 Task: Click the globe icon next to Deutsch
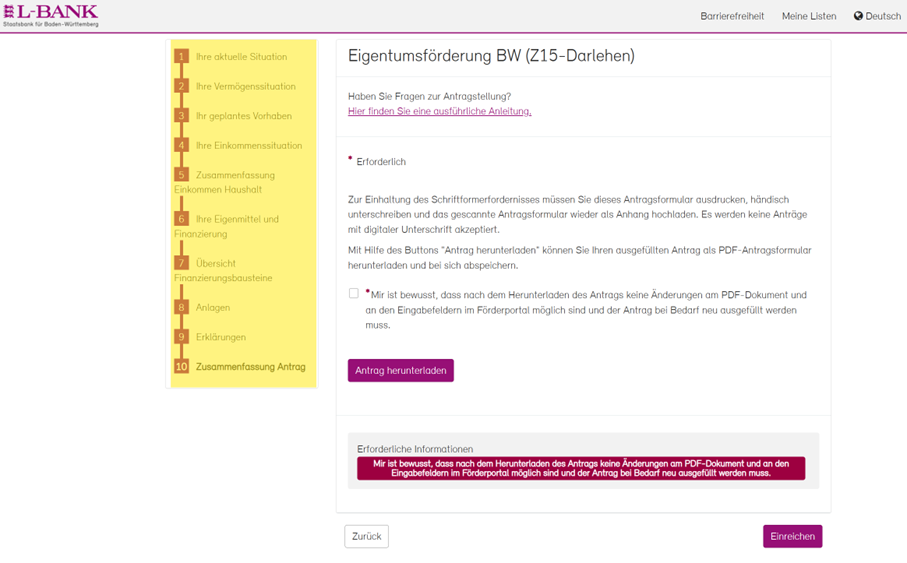[x=858, y=16]
